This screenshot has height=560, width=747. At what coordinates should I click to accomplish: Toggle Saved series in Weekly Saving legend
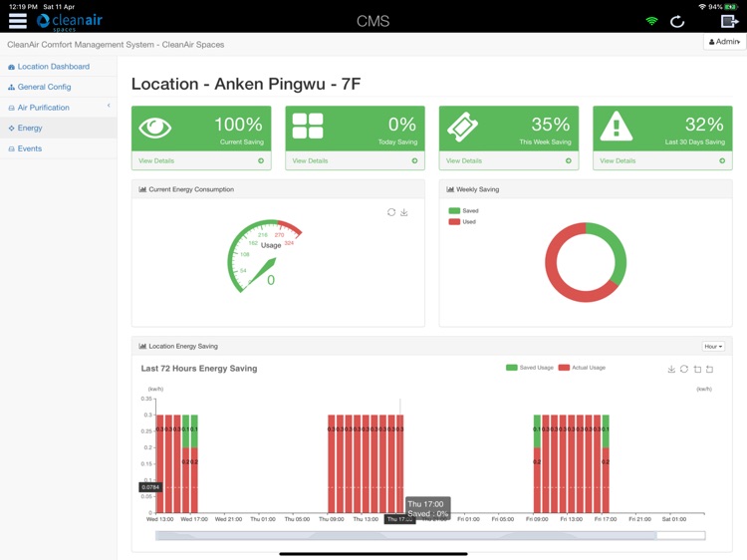(463, 210)
